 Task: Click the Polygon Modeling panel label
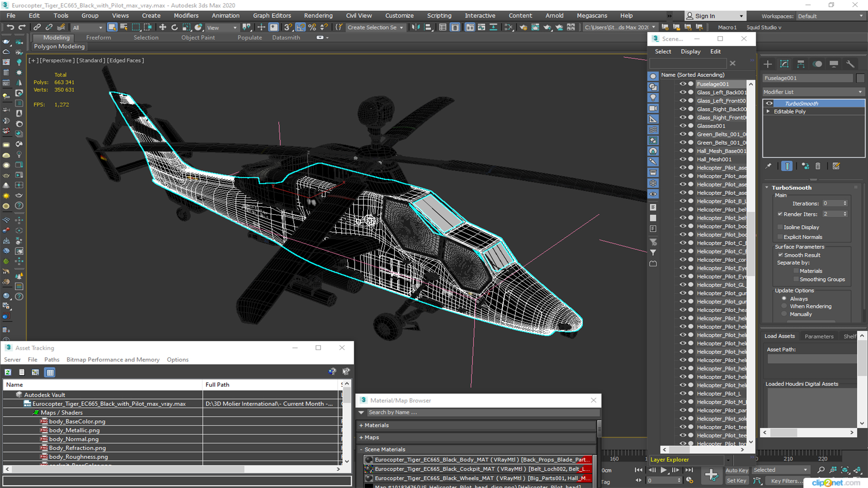tap(59, 47)
